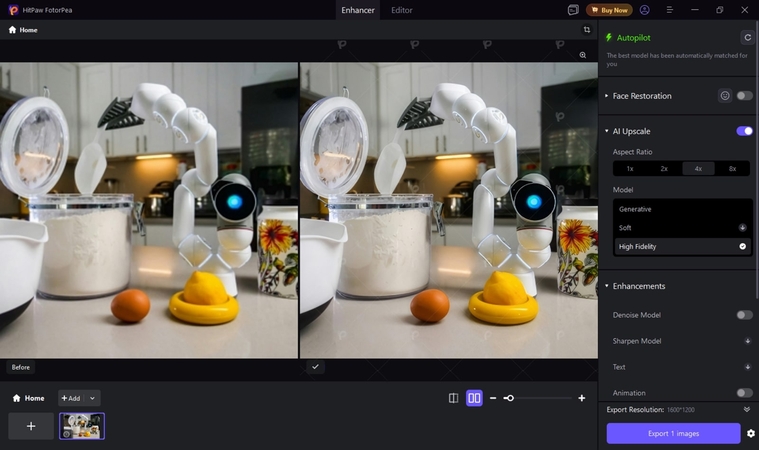Open export settings gear icon
This screenshot has height=450, width=759.
pos(750,433)
